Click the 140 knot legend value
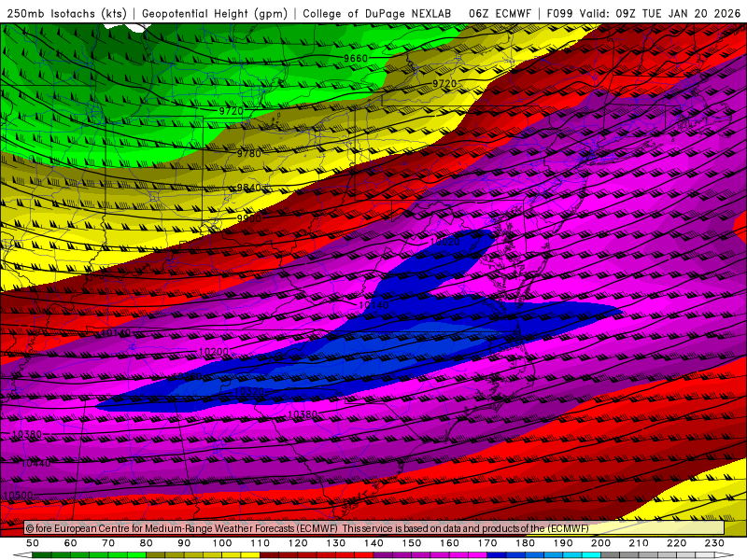Screen dimensions: 747x560 [373, 543]
